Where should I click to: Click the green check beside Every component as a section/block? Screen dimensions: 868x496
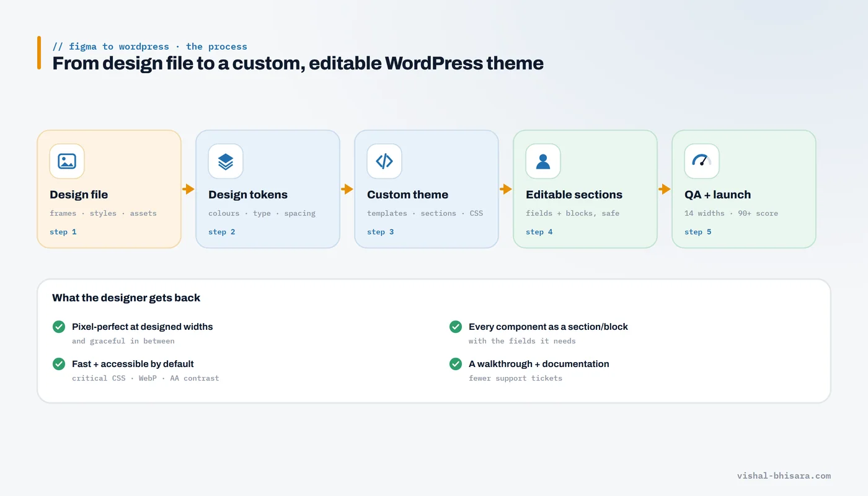pyautogui.click(x=456, y=326)
